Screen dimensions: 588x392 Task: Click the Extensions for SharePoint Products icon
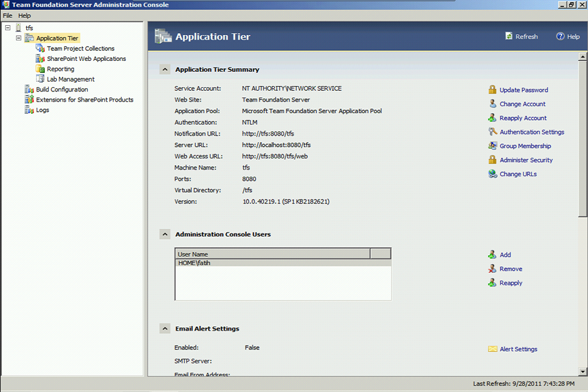coord(29,99)
